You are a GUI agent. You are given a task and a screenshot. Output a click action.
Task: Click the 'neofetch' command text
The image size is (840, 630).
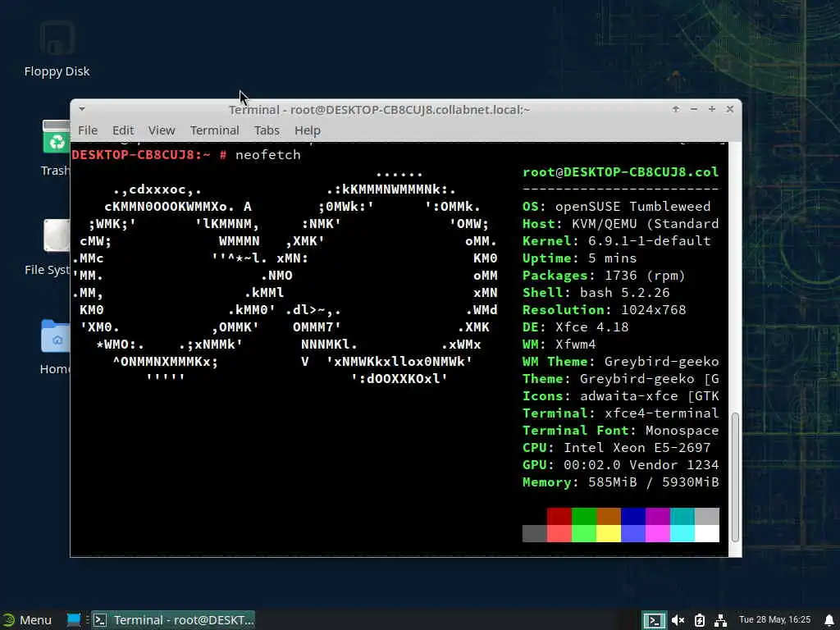(268, 155)
